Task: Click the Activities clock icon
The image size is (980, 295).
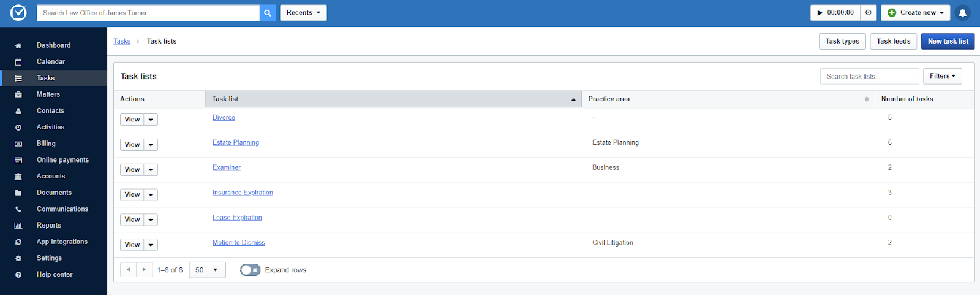Action: [x=18, y=128]
